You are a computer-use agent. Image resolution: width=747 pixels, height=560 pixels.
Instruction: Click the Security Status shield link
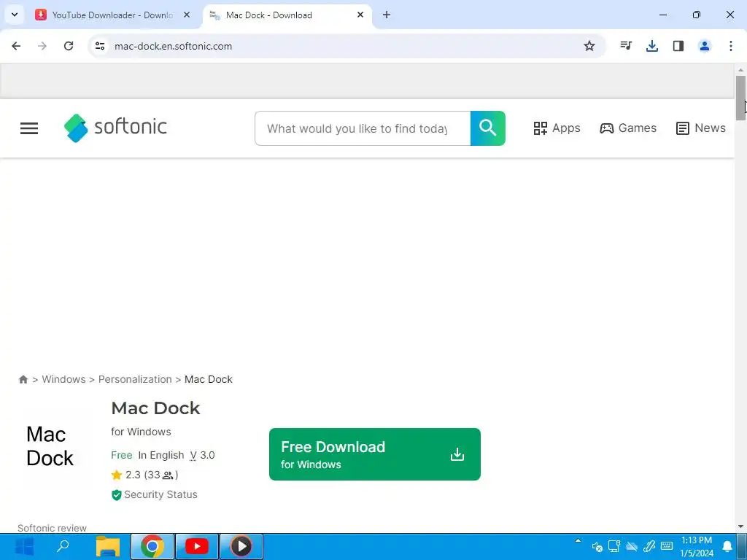pos(155,495)
